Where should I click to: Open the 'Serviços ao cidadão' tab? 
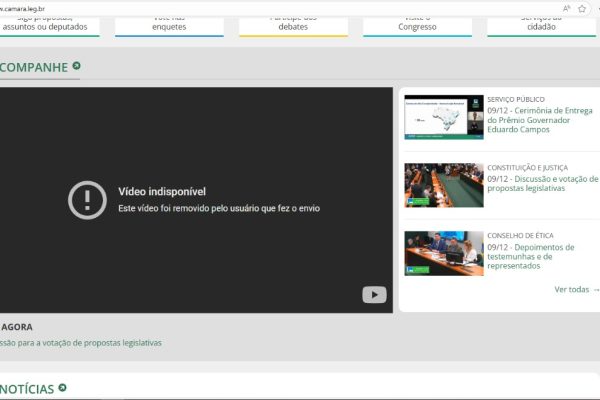coord(541,22)
